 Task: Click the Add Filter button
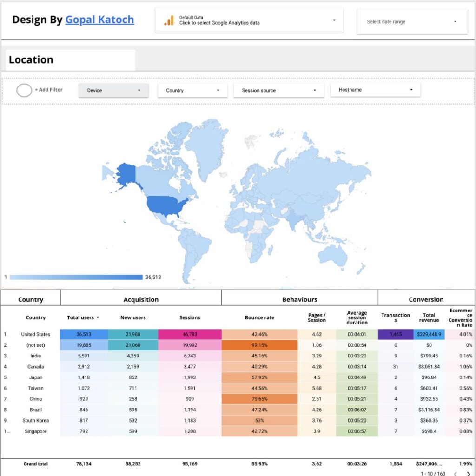click(x=48, y=90)
